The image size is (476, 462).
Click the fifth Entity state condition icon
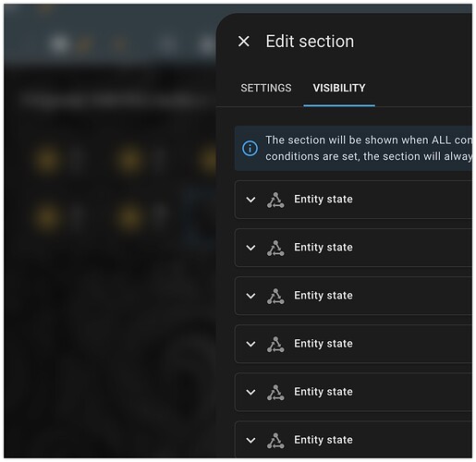(275, 393)
